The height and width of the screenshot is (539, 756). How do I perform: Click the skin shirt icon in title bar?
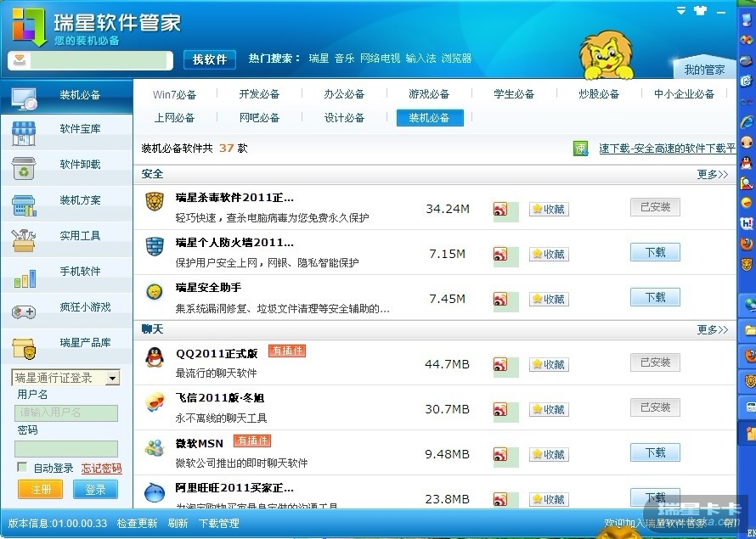pos(701,10)
